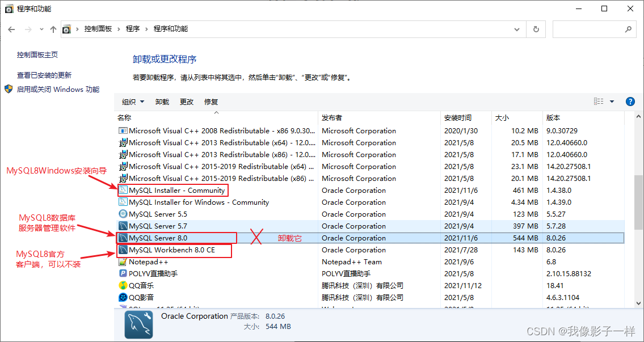Click the 修复 toolbar button
The width and height of the screenshot is (644, 342).
(x=211, y=102)
